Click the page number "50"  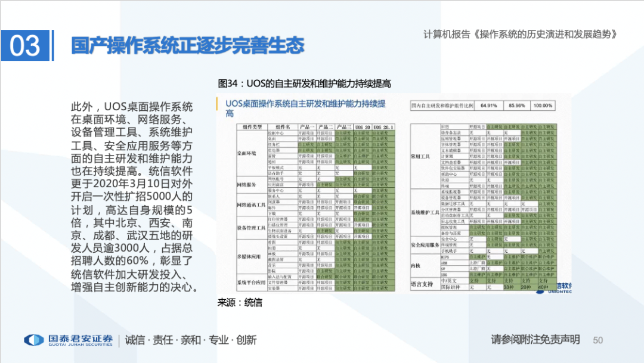coord(598,340)
